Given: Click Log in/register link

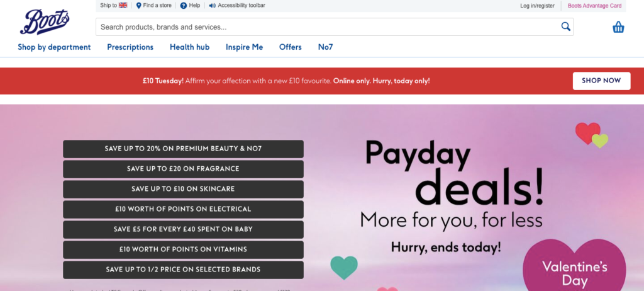Looking at the screenshot, I should point(537,6).
